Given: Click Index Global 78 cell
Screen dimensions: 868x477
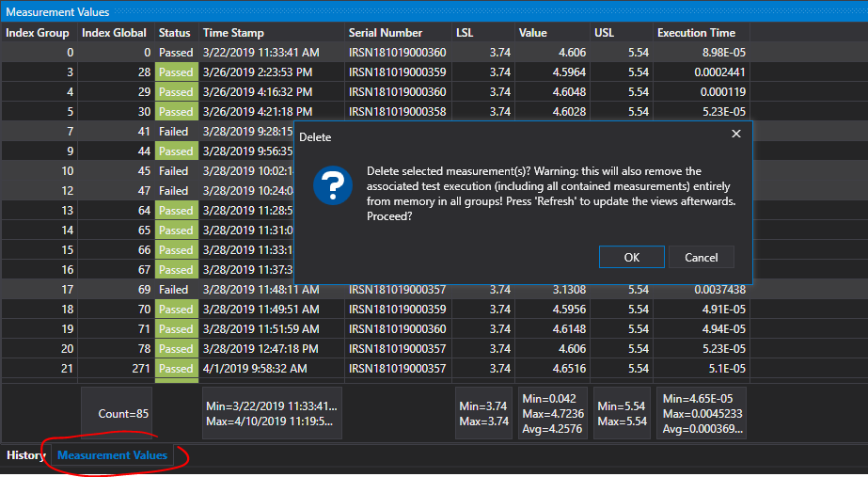Looking at the screenshot, I should click(117, 348).
